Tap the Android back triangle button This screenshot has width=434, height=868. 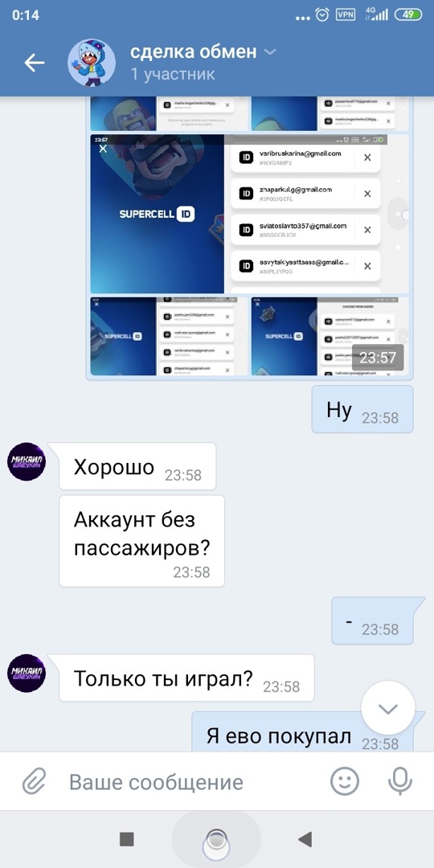305,839
